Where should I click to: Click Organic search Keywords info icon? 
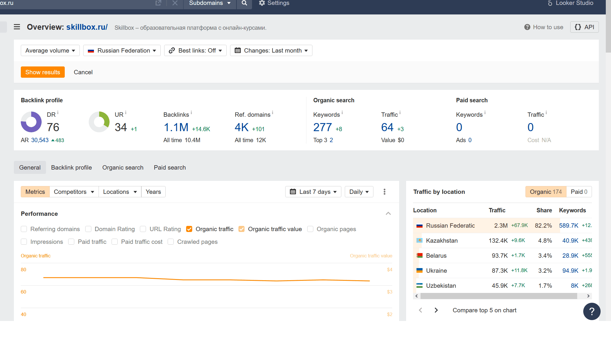(x=342, y=113)
